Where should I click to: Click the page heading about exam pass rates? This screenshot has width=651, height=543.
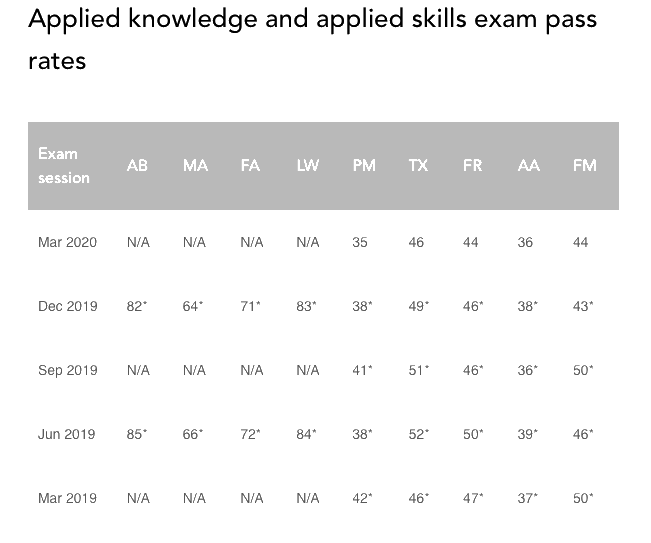(x=313, y=39)
